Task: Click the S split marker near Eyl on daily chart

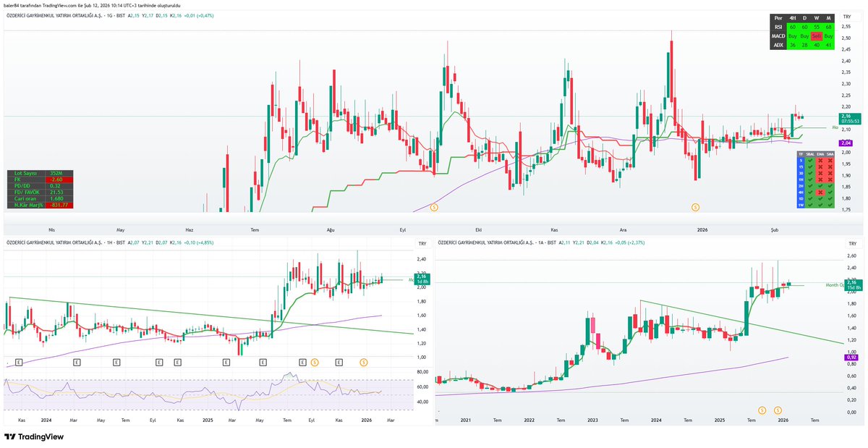Action: (x=434, y=208)
